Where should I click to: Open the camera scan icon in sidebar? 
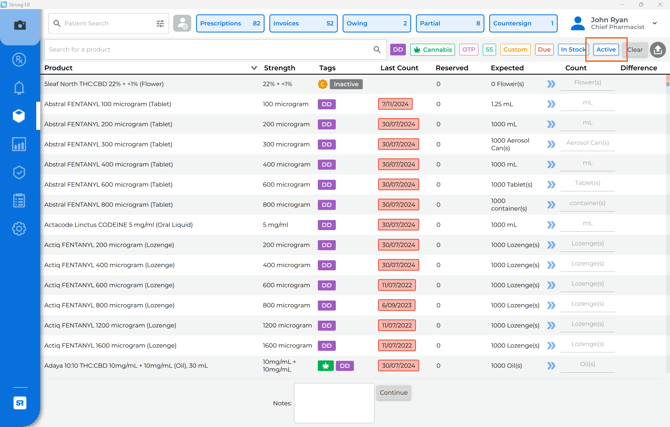click(x=19, y=25)
